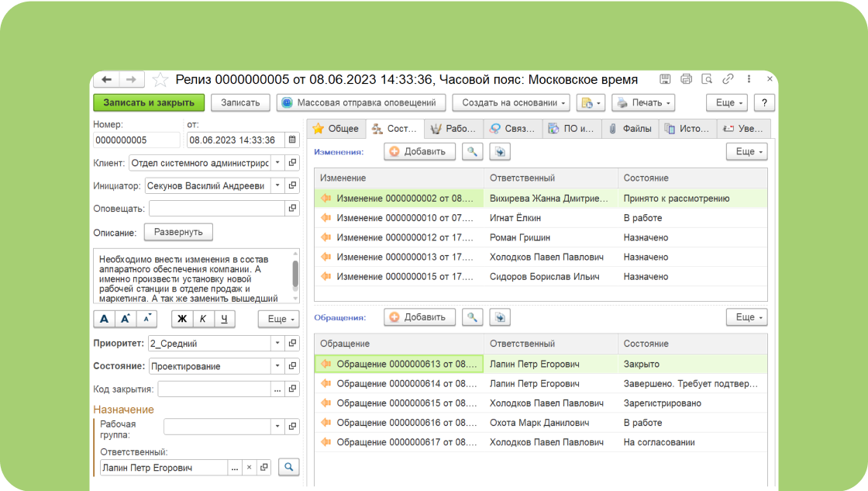
Task: Click the magnifier button next to Ответственный
Action: coord(288,467)
